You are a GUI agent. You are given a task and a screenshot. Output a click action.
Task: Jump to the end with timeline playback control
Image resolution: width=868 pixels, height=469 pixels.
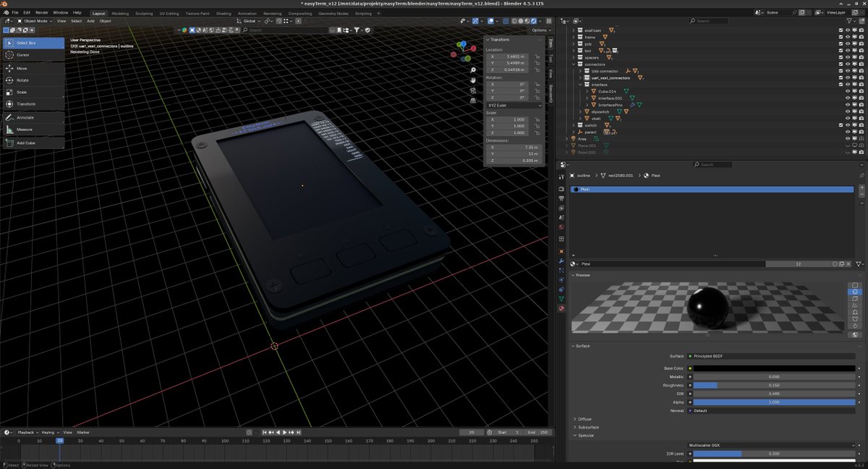point(298,432)
